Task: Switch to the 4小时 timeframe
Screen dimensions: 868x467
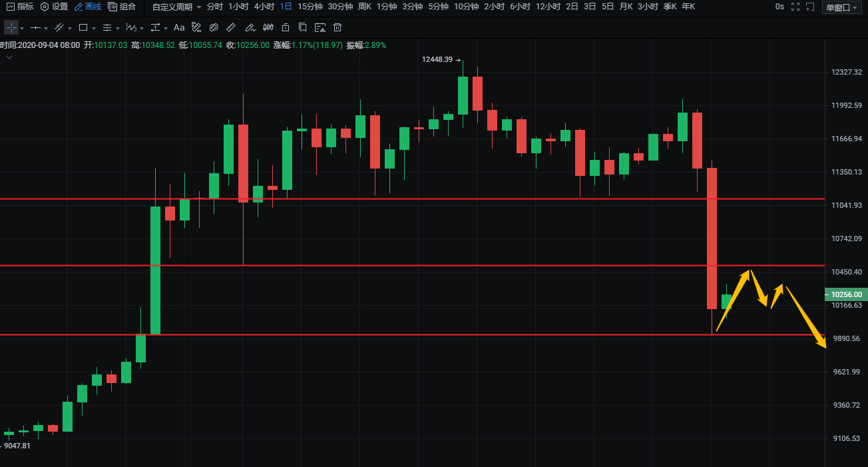Action: pos(264,7)
